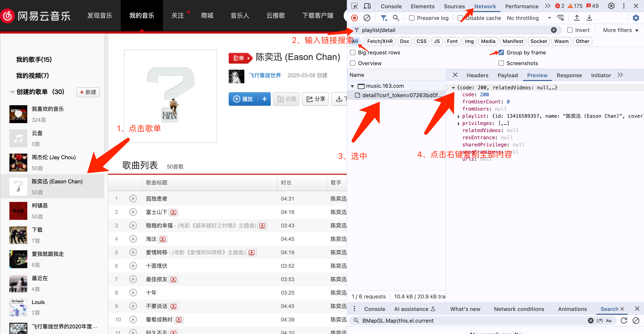Toggle the DevTools inspect element icon
This screenshot has height=334, width=644.
[354, 6]
